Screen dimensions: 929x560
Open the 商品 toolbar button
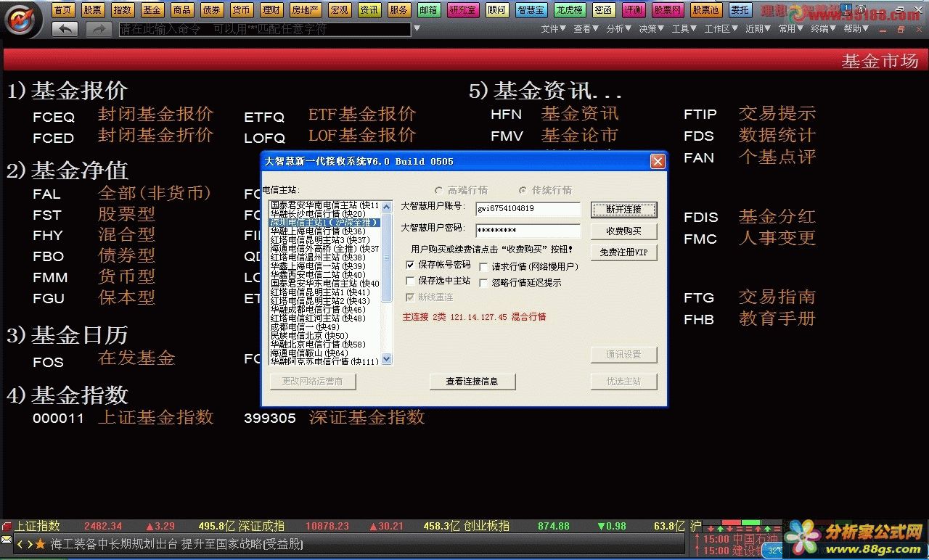tap(181, 9)
